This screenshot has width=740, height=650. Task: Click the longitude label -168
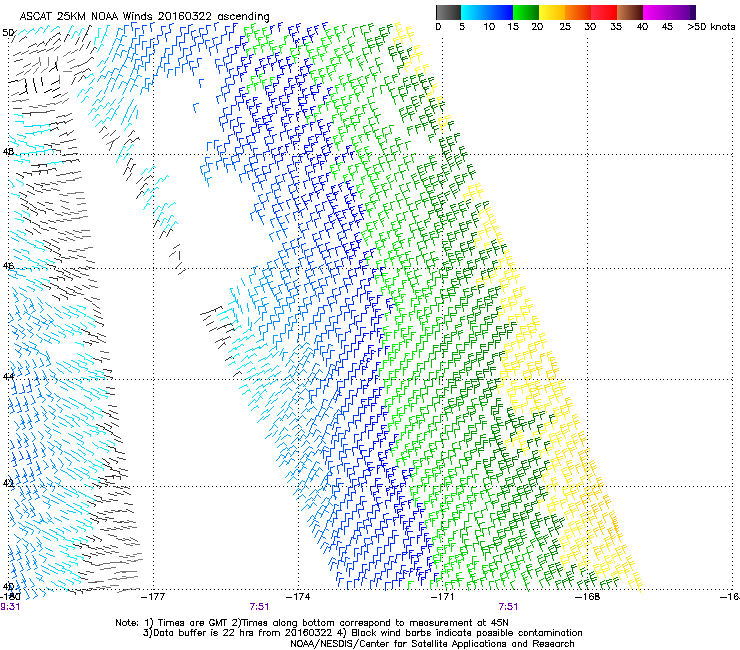pos(588,597)
